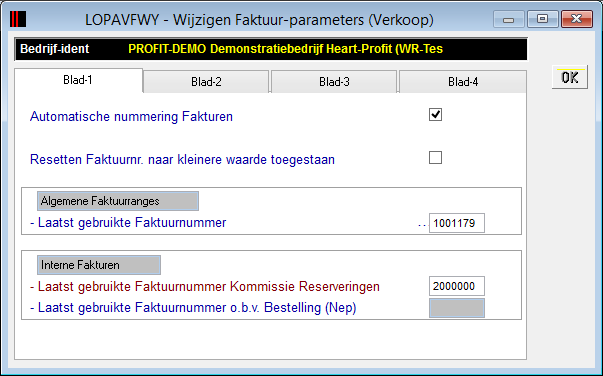Select the Blad-3 tab

[x=334, y=82]
